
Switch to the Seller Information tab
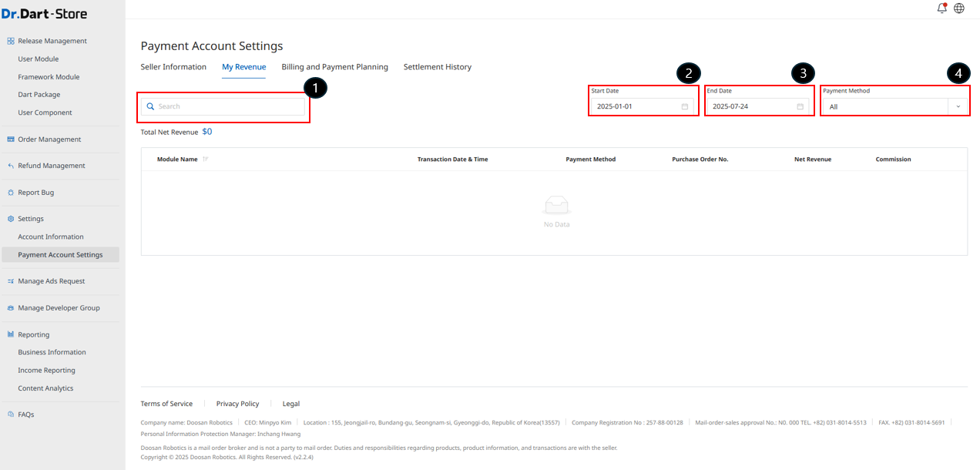(173, 67)
